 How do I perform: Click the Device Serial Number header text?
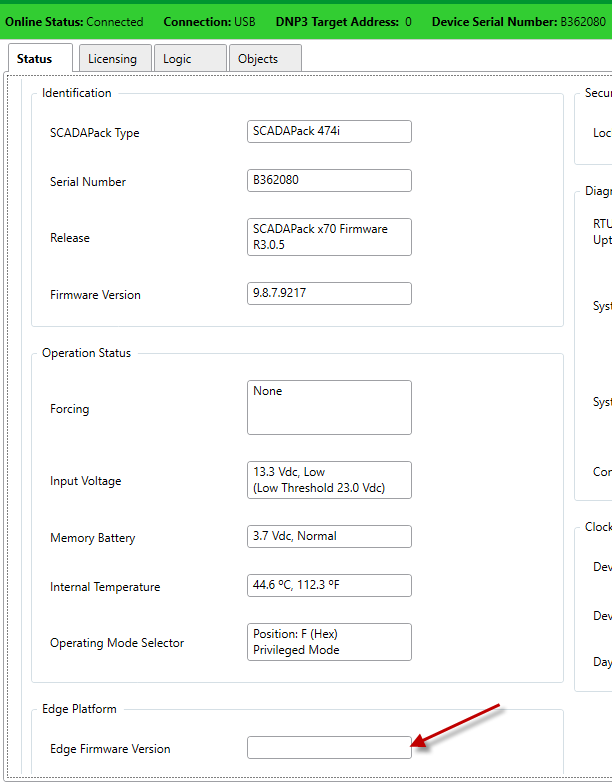(x=518, y=22)
